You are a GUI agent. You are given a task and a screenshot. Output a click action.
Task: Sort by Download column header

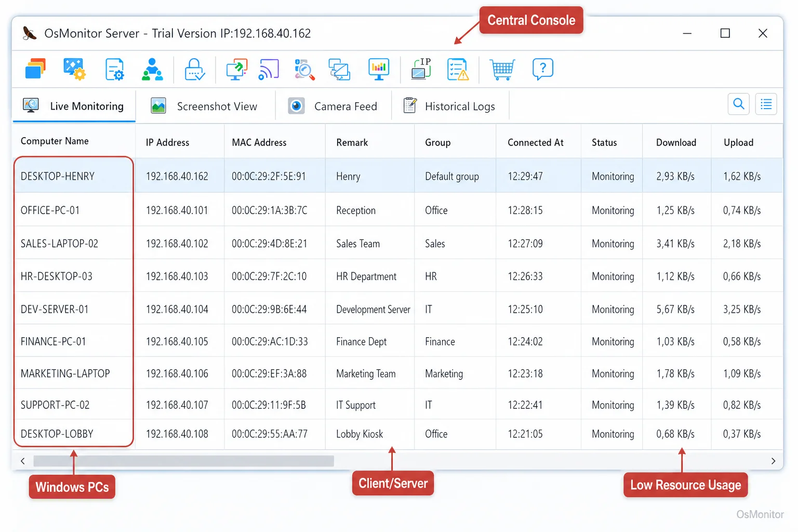click(676, 142)
